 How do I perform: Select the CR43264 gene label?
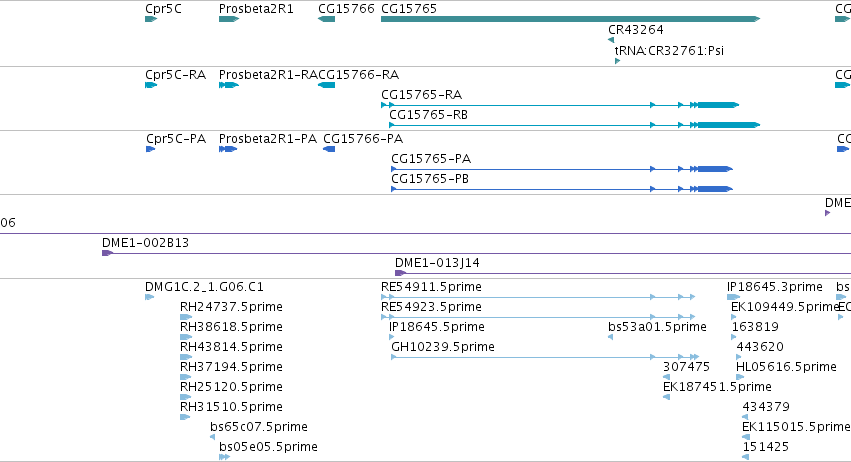tap(636, 29)
